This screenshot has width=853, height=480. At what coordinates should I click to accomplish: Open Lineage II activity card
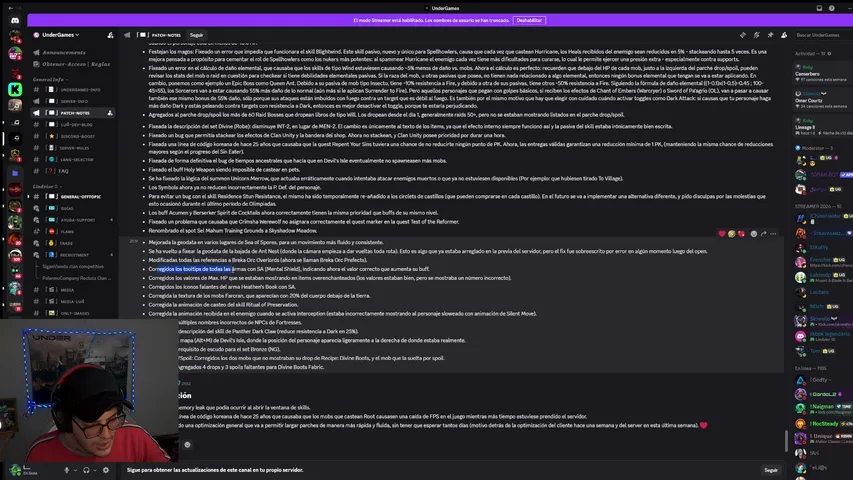822,127
